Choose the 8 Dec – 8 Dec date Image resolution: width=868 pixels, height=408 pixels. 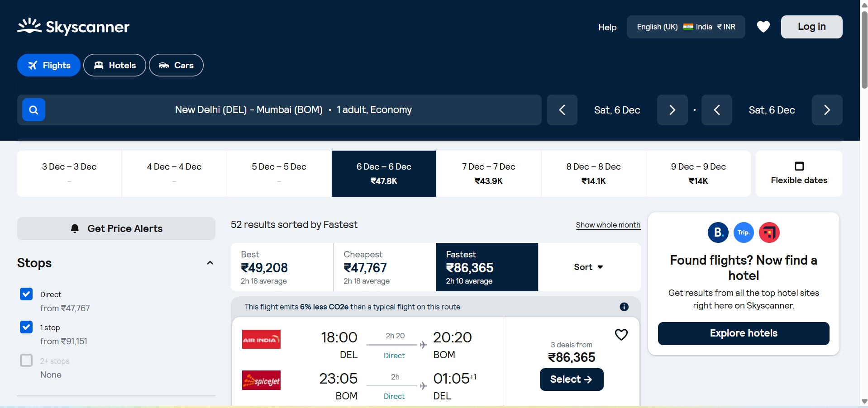(x=593, y=174)
